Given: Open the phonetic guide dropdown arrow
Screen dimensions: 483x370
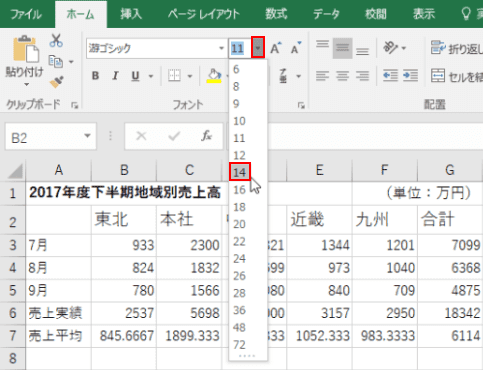Looking at the screenshot, I should pos(299,76).
